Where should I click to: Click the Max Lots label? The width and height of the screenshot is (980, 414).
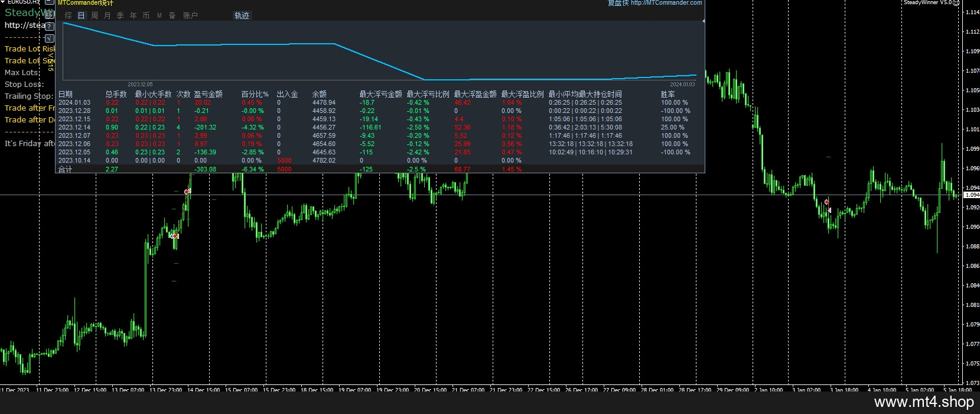(x=21, y=72)
